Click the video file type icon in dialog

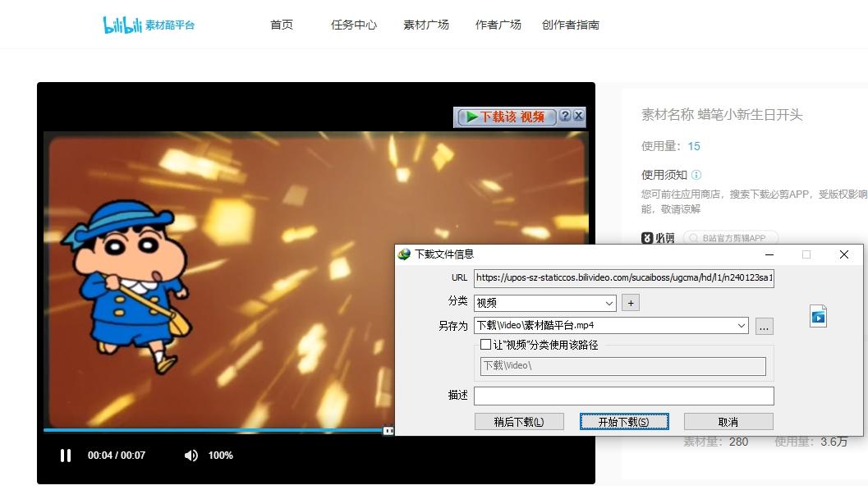tap(818, 316)
